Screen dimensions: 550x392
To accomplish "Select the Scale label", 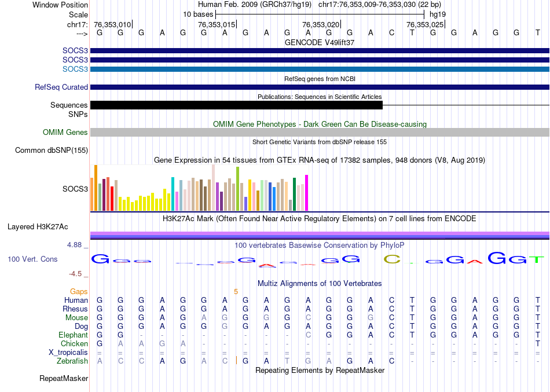I will [79, 14].
